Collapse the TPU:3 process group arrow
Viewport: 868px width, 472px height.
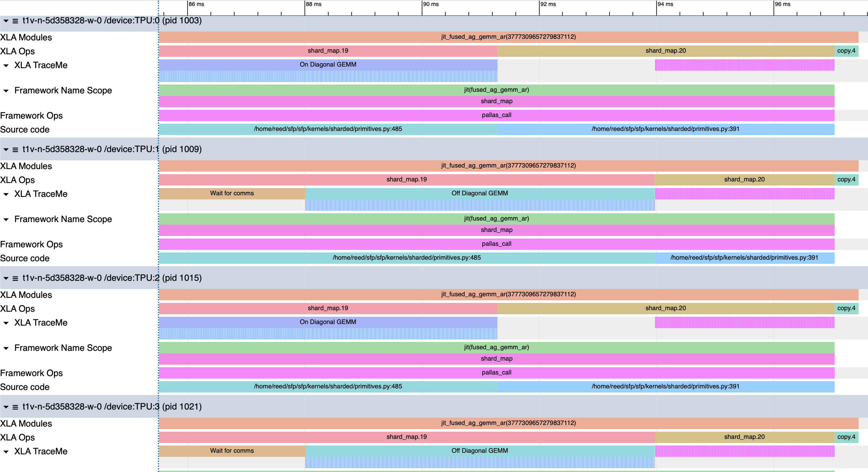(x=6, y=407)
